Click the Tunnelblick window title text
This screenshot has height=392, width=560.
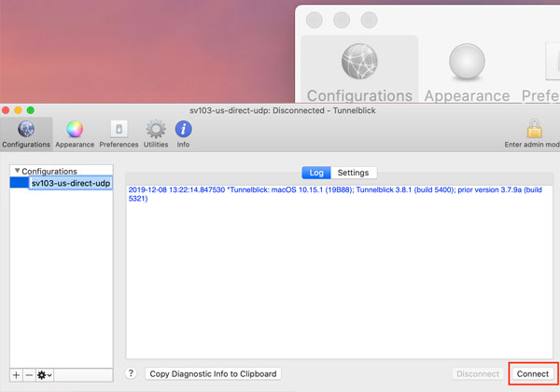[x=283, y=110]
